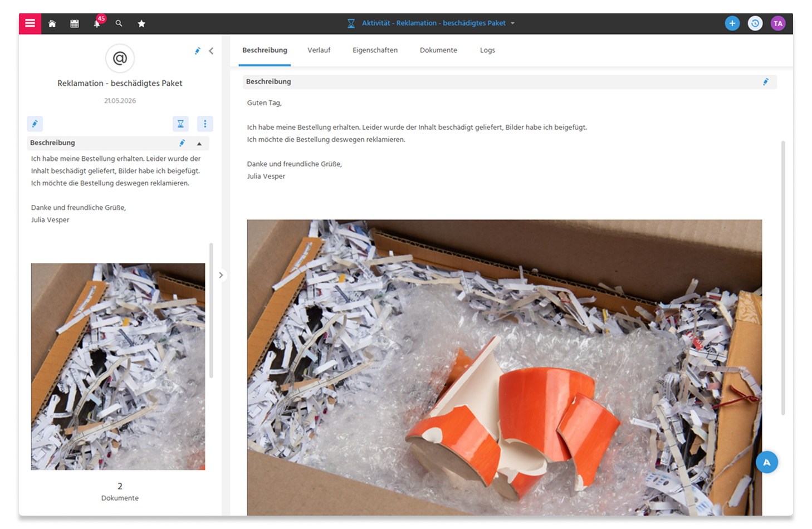
Task: Click the blue plus add button
Action: click(732, 23)
